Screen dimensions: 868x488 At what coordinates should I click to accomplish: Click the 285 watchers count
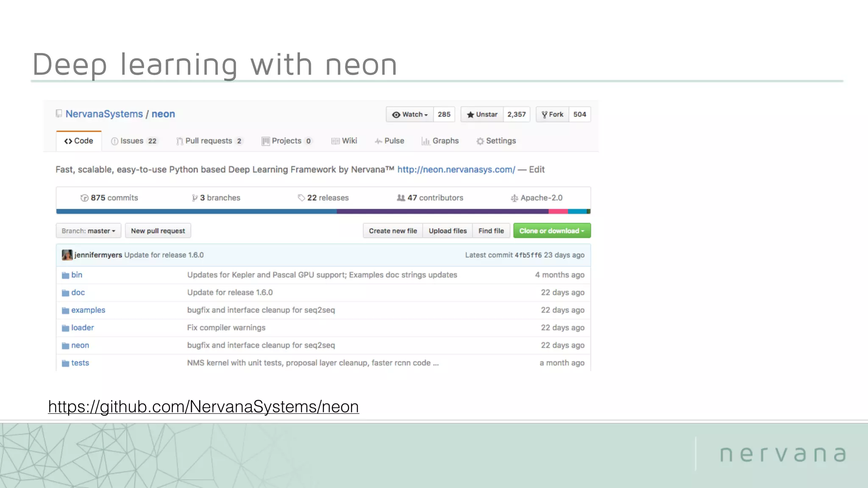click(x=444, y=114)
